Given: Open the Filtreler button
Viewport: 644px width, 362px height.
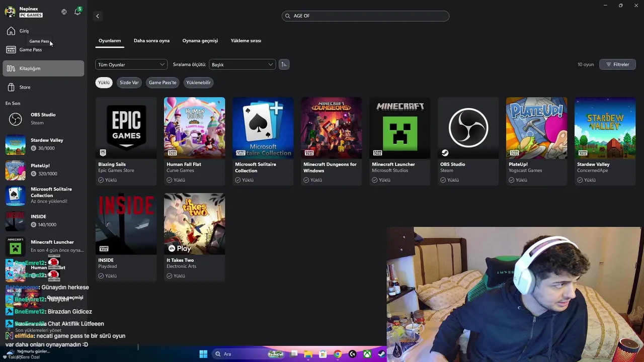Looking at the screenshot, I should click(x=617, y=64).
